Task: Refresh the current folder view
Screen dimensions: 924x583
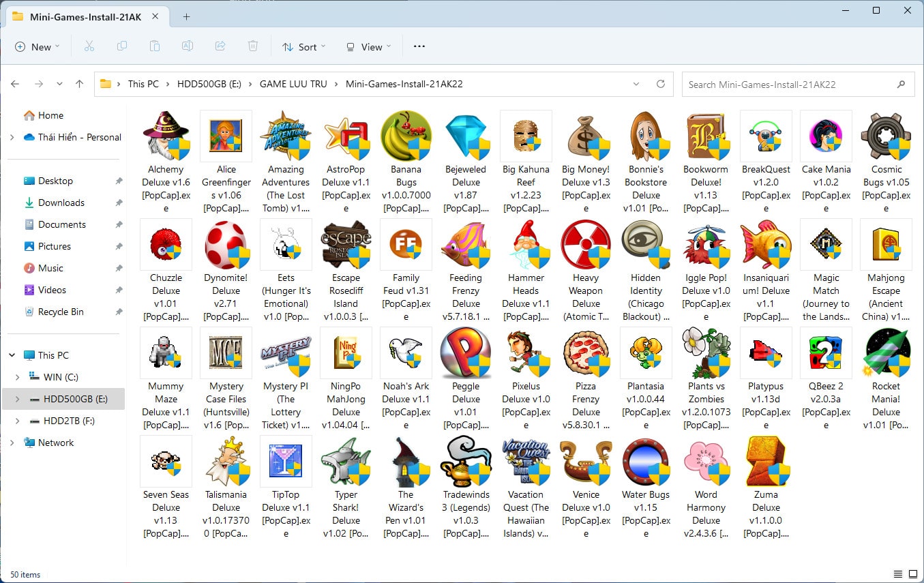Action: tap(660, 85)
